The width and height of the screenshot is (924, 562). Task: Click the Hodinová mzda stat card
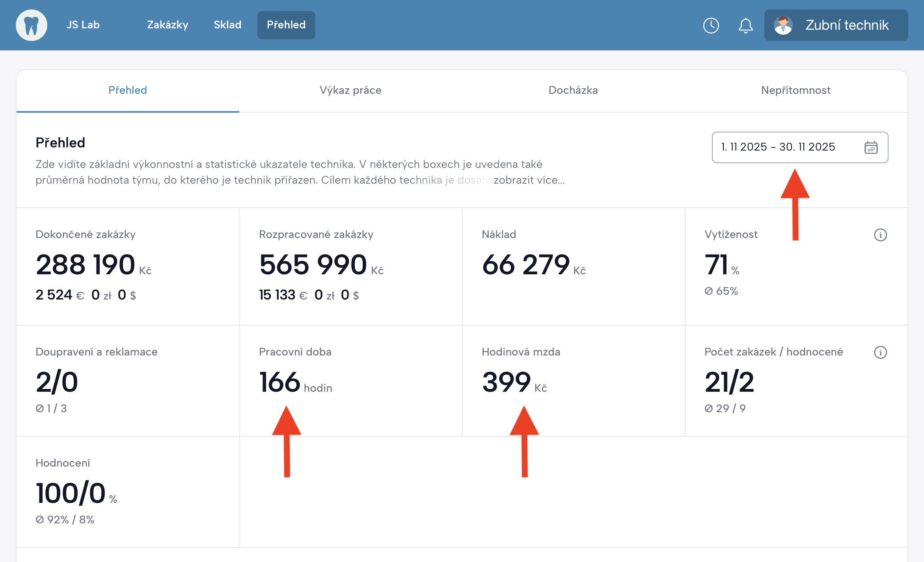573,381
